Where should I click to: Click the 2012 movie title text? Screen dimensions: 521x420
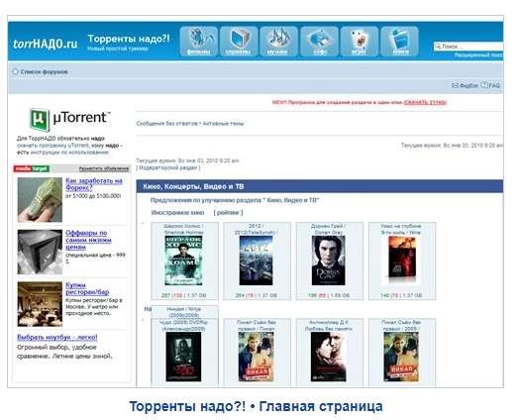(255, 229)
